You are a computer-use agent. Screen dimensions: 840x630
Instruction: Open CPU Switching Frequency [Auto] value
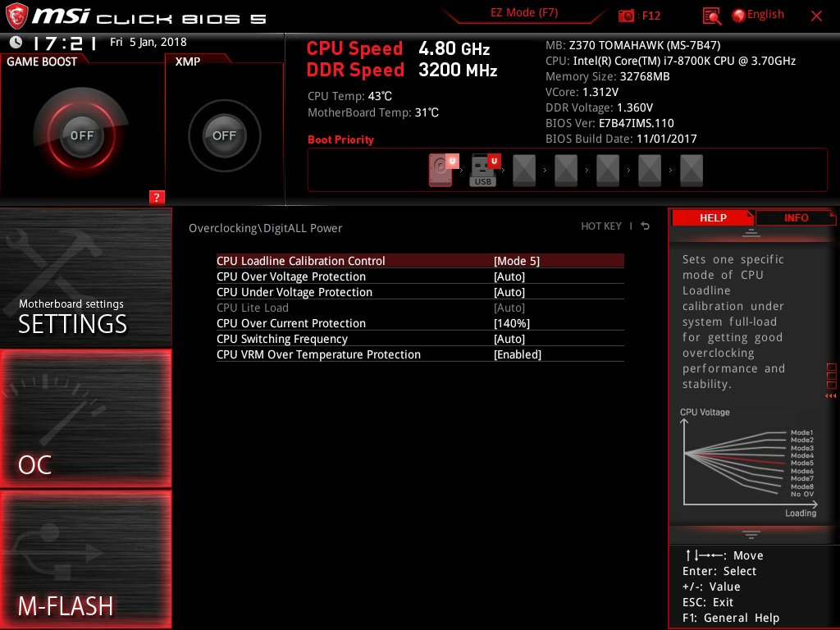coord(509,339)
